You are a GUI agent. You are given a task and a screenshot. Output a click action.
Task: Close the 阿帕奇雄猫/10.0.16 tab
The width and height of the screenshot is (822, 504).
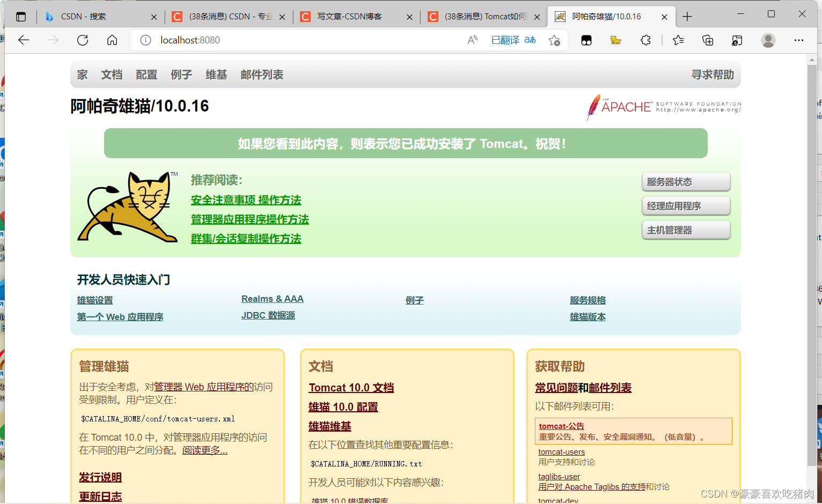tap(664, 17)
